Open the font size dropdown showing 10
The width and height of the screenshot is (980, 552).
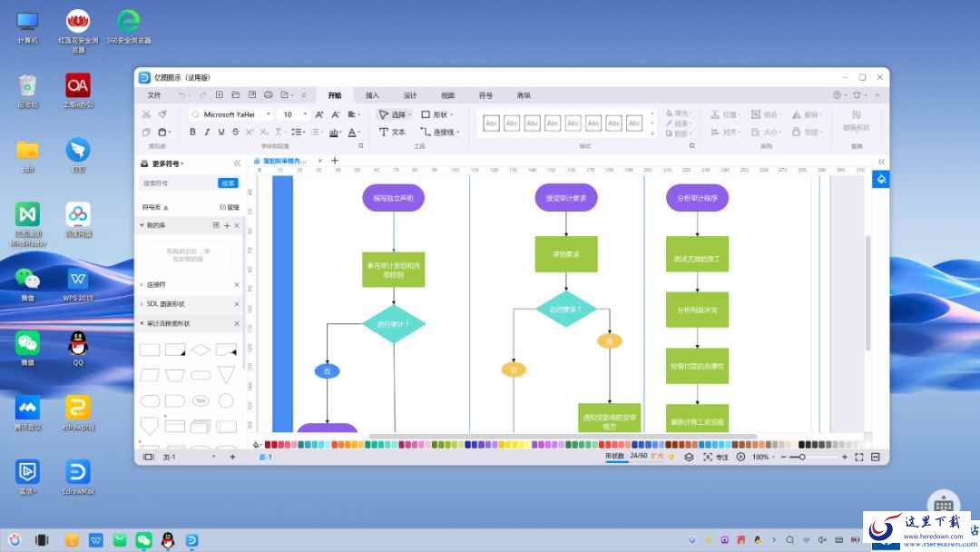pyautogui.click(x=305, y=114)
